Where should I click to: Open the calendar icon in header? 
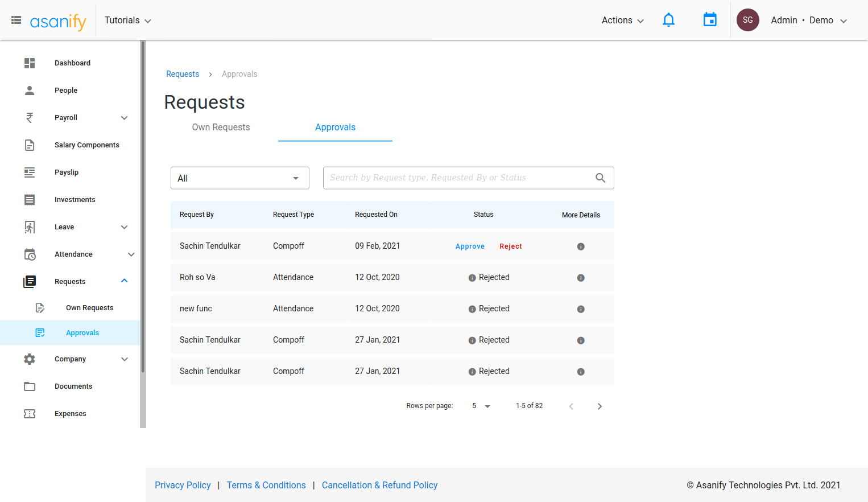[x=710, y=20]
